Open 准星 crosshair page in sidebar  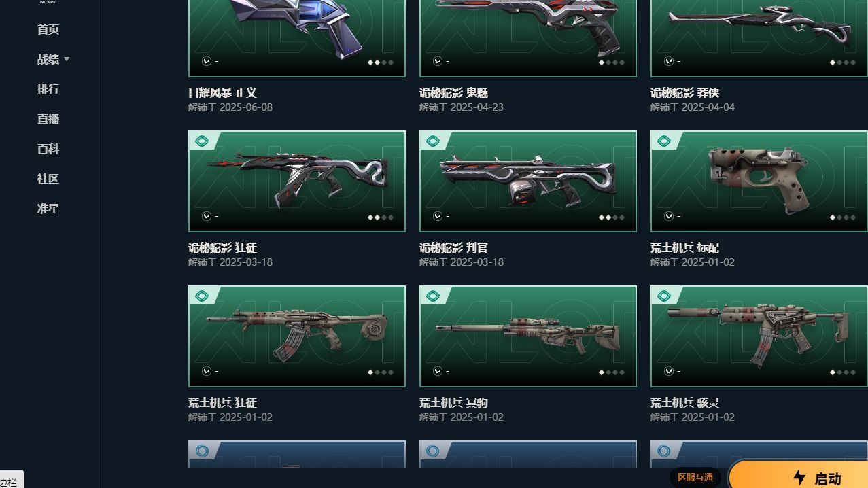coord(48,209)
